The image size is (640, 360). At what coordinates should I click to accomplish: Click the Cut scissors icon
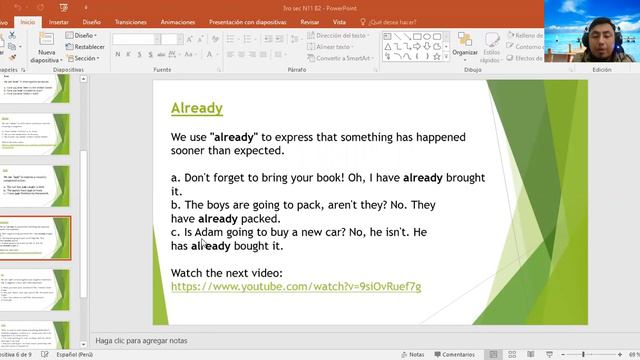click(x=12, y=36)
